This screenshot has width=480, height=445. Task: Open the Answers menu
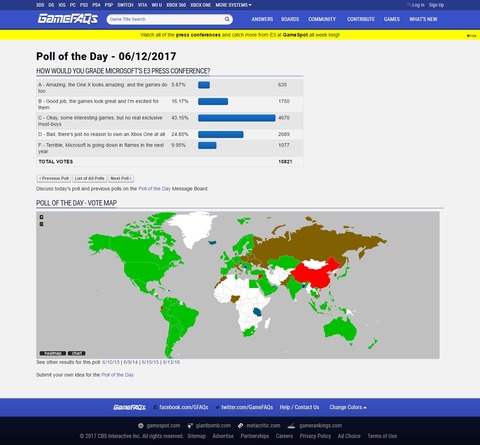(x=262, y=19)
